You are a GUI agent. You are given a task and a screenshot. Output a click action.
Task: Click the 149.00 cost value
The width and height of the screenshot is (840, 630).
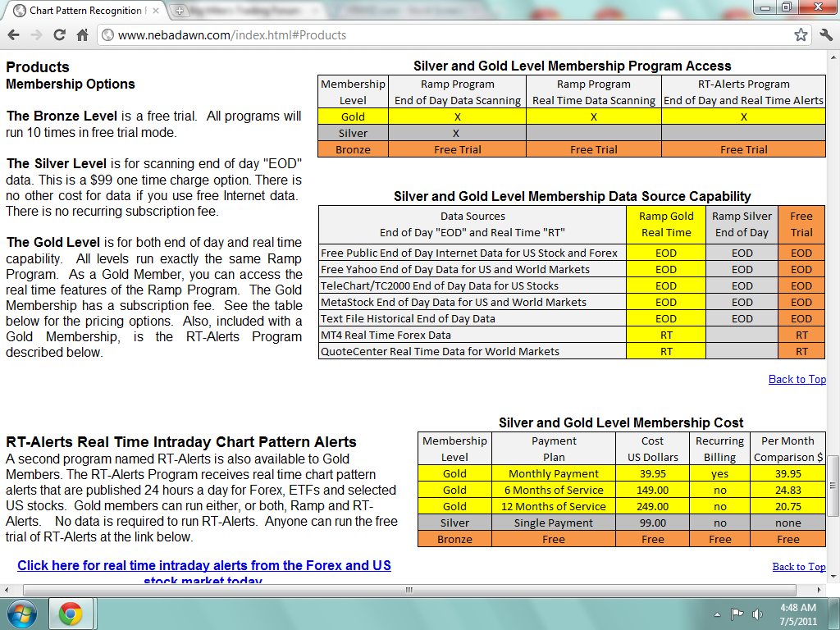point(652,491)
